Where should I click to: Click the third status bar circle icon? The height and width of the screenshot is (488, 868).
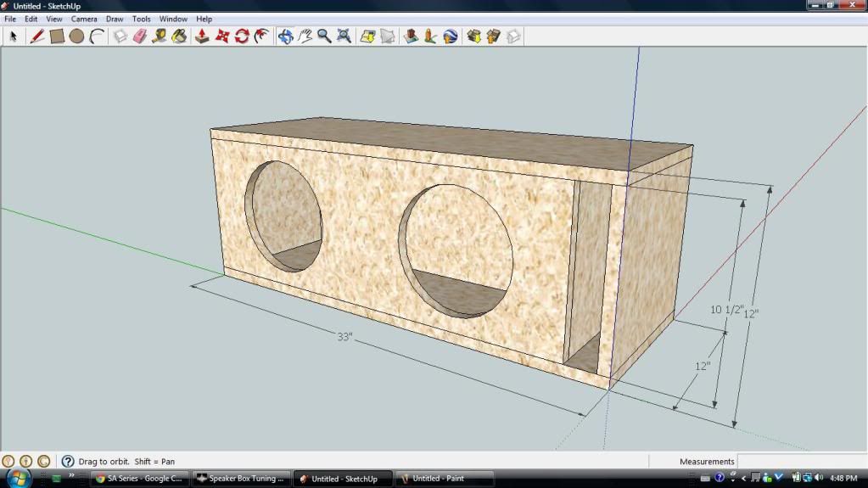(x=44, y=462)
